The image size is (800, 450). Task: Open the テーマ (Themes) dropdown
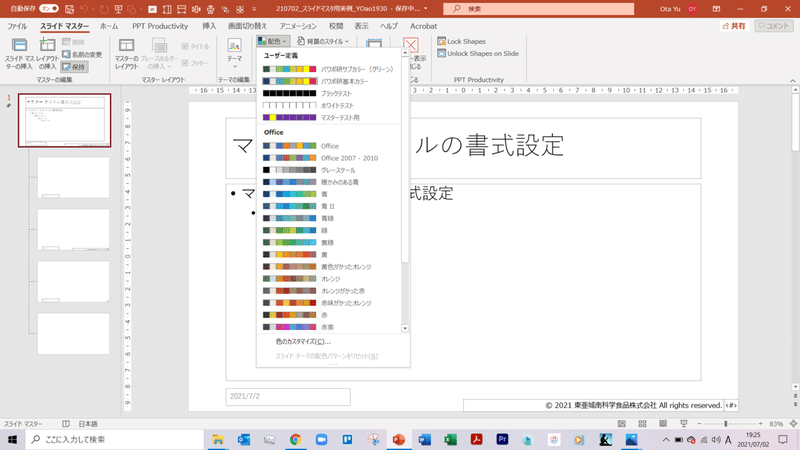(x=234, y=52)
